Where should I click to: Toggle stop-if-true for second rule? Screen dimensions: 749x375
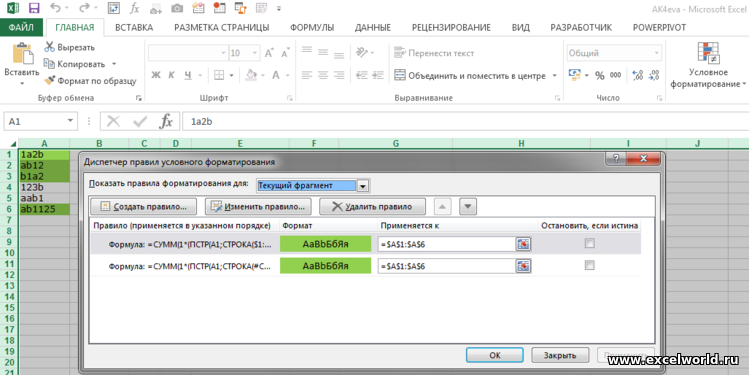[x=589, y=265]
